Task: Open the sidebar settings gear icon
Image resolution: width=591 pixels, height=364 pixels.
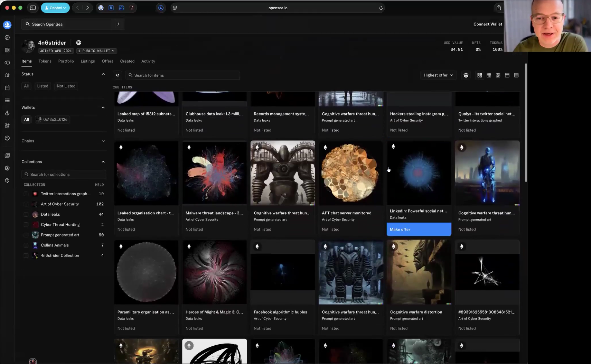Action: point(7,168)
